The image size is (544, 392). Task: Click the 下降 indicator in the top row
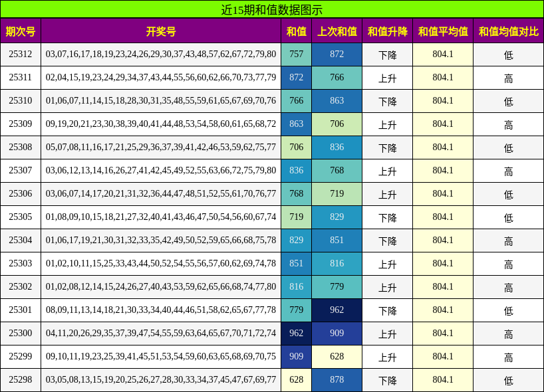tap(388, 54)
